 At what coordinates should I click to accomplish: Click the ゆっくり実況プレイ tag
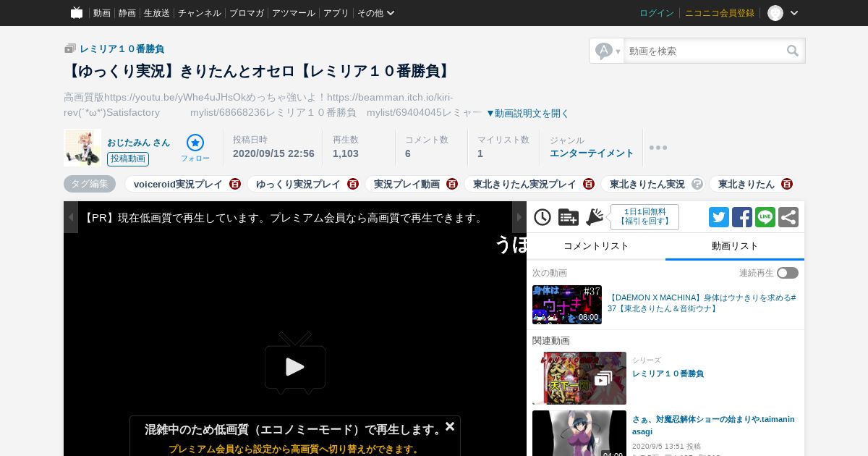pos(298,185)
